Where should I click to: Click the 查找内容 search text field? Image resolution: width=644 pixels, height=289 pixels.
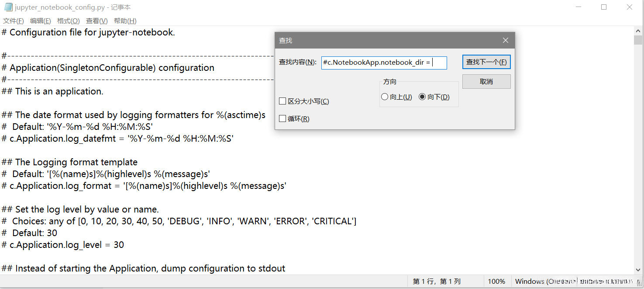[x=384, y=63]
